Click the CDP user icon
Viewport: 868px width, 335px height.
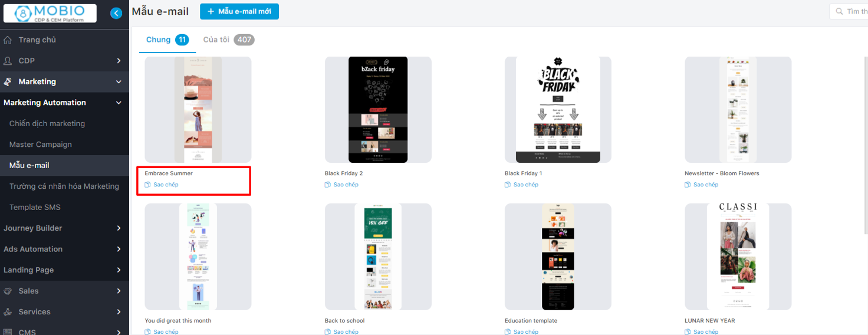tap(8, 61)
